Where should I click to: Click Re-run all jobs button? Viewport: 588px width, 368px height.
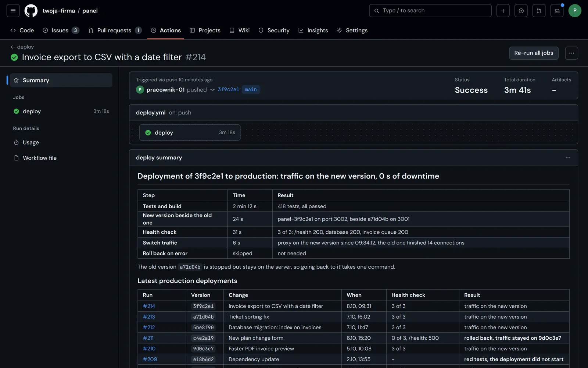tap(534, 53)
